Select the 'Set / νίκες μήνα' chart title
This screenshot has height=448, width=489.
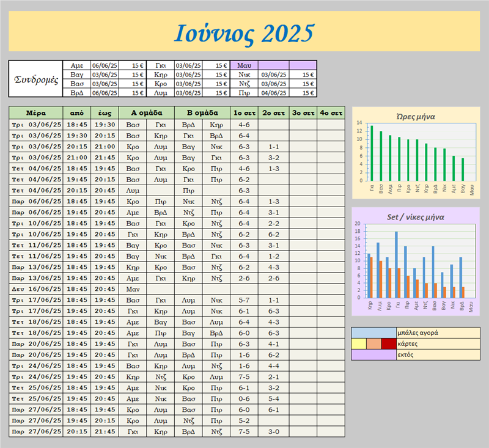point(415,216)
